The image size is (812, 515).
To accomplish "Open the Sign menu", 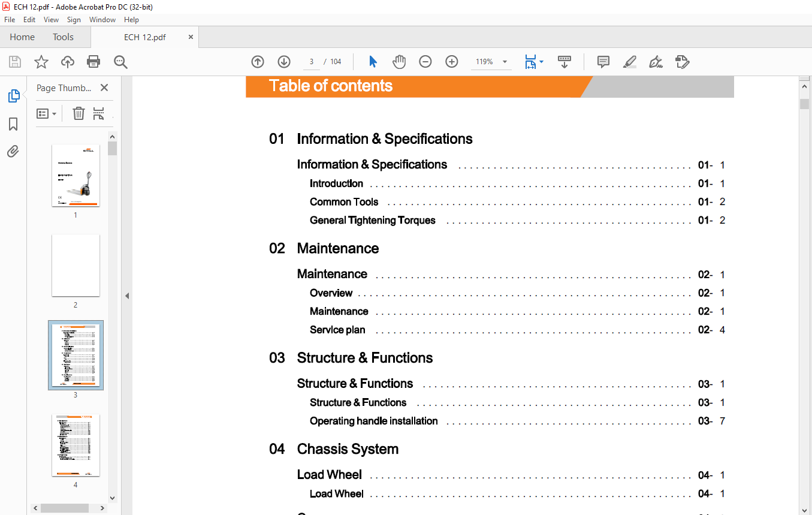I will tap(74, 20).
